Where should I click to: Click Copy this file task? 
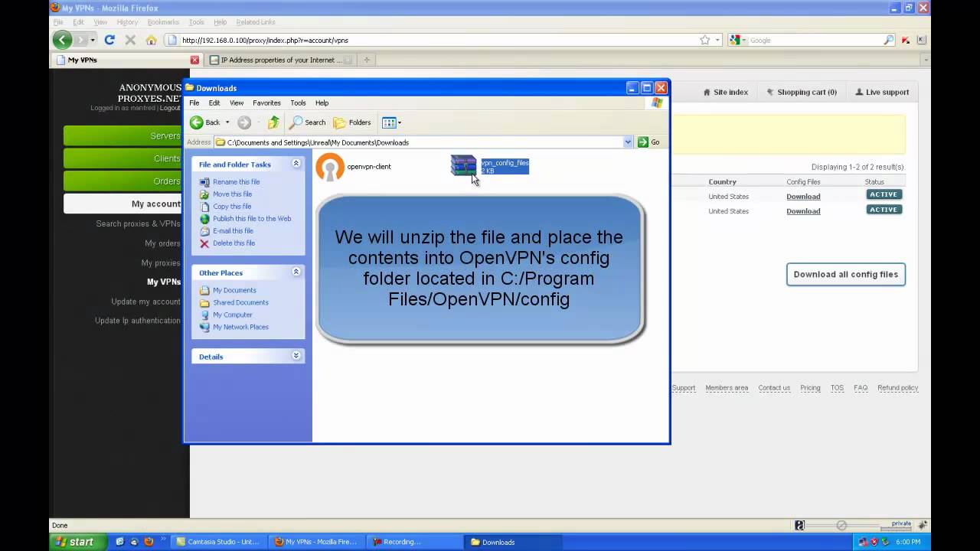tap(232, 207)
